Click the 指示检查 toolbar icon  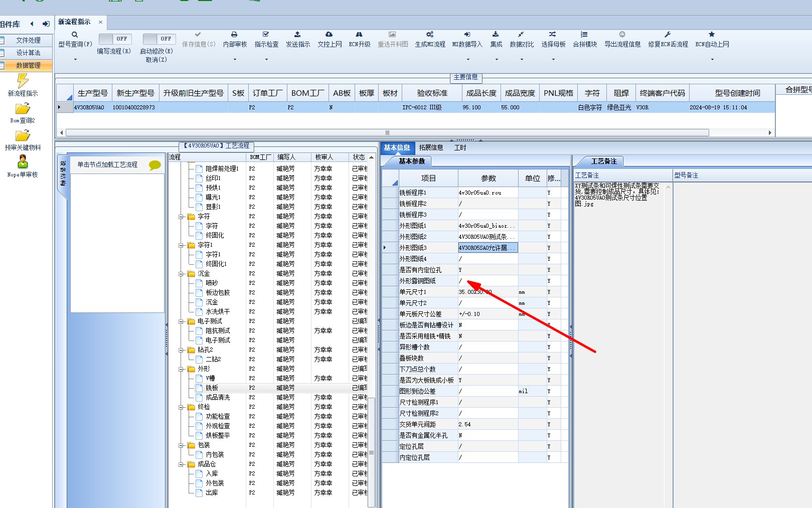tap(266, 35)
